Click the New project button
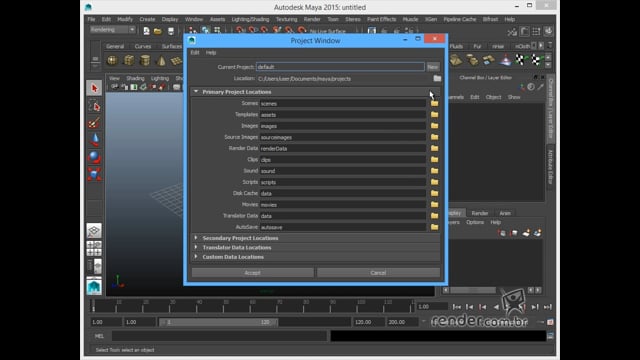This screenshot has width=640, height=360. click(433, 67)
